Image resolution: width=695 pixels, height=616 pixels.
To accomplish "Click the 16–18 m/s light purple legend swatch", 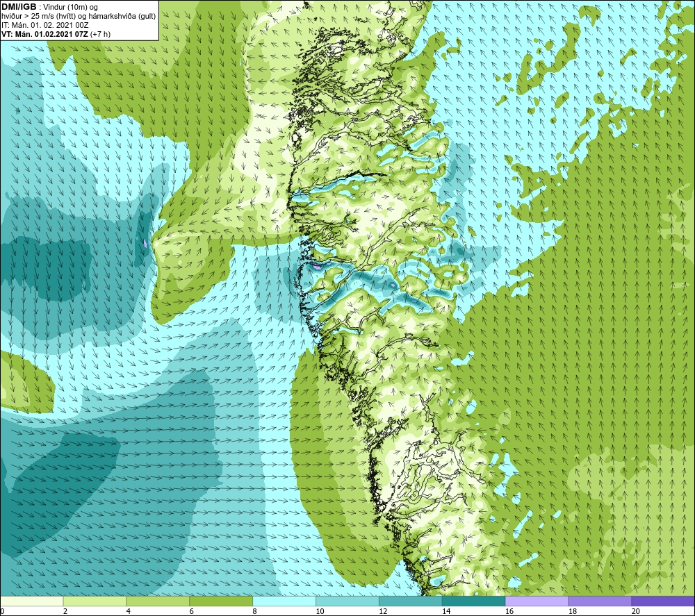I will click(537, 601).
